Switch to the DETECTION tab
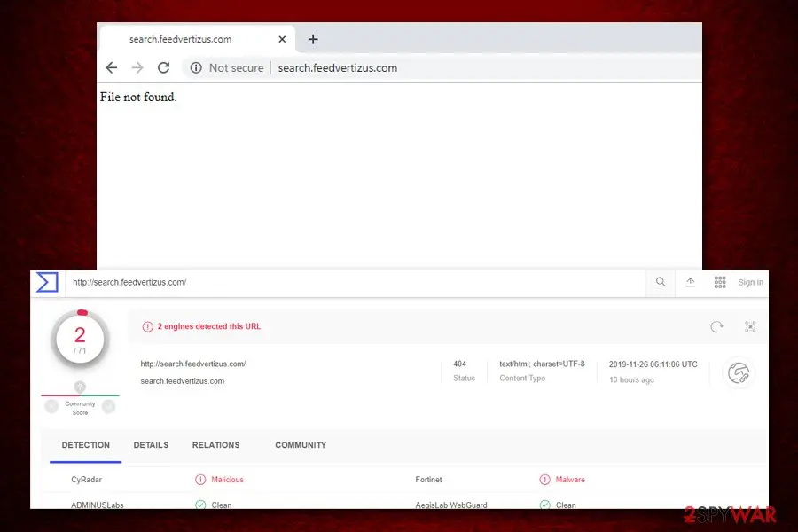Viewport: 798px width, 532px height. click(85, 445)
